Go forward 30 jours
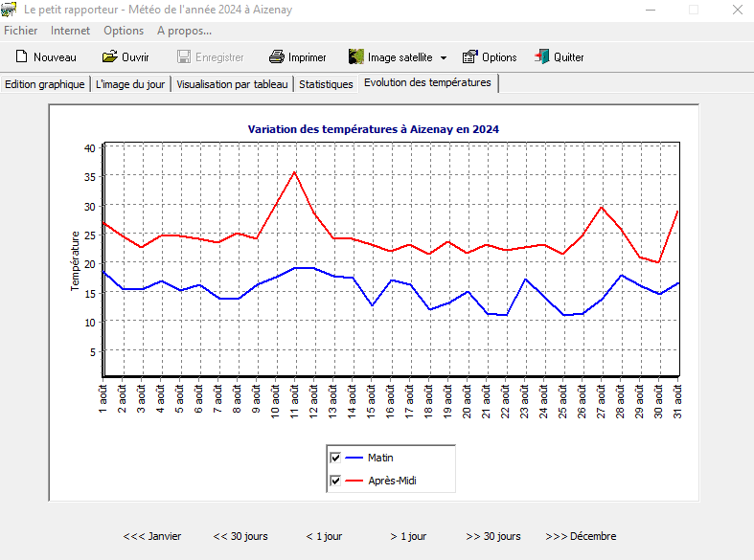The width and height of the screenshot is (754, 560). (x=493, y=536)
